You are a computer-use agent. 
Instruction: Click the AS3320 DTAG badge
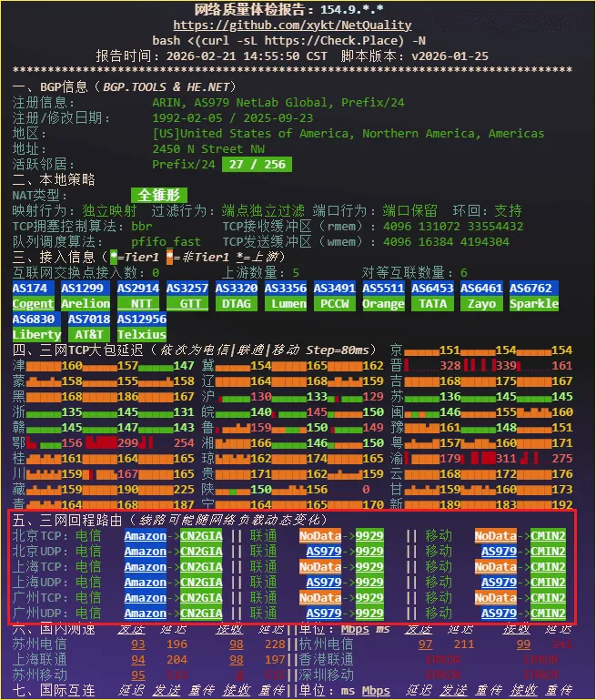(237, 296)
